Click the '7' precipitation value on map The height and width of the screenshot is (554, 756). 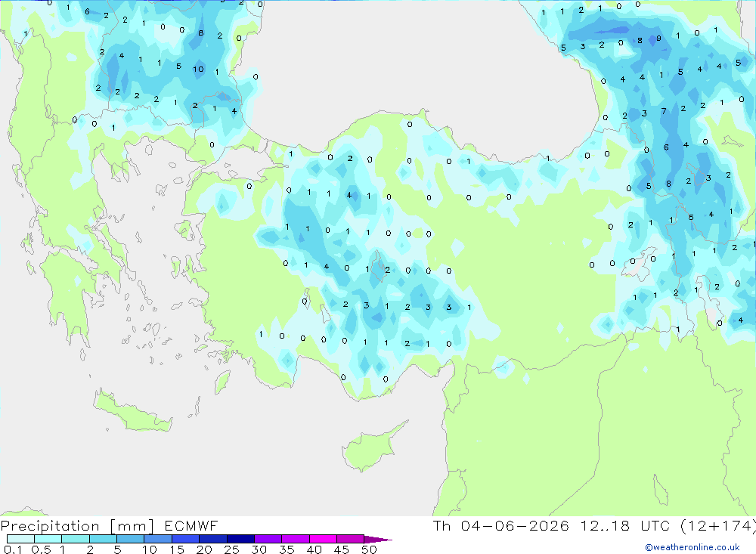[x=664, y=111]
